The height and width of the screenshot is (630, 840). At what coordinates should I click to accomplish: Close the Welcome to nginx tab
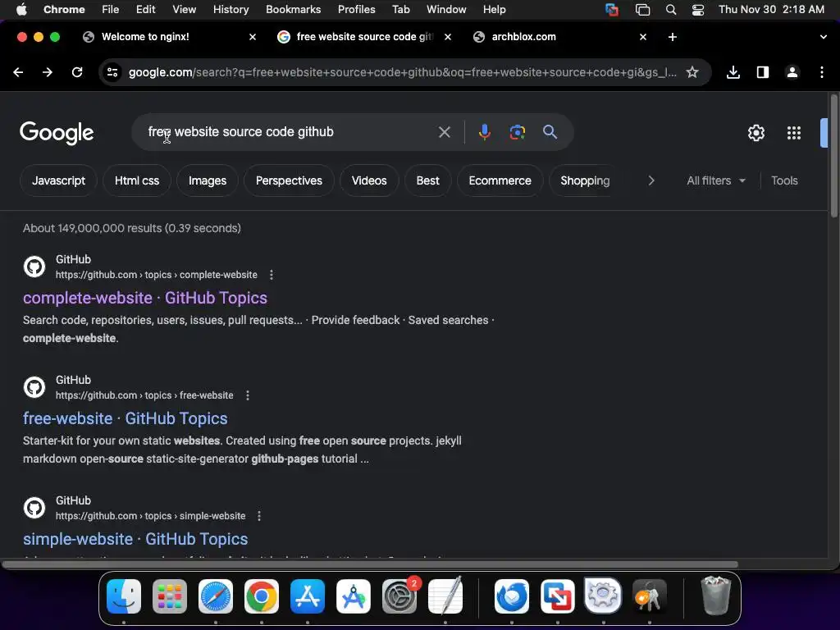(253, 37)
